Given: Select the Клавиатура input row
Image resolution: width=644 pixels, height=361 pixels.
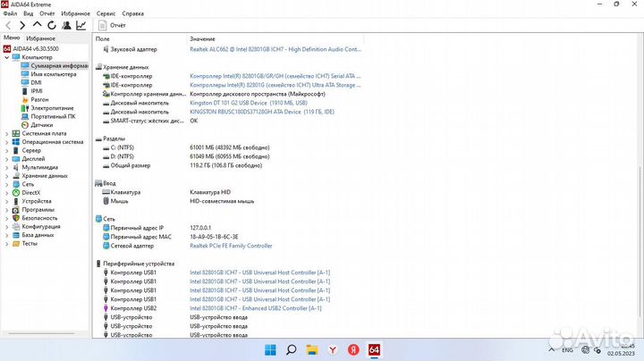Looking at the screenshot, I should [166, 192].
